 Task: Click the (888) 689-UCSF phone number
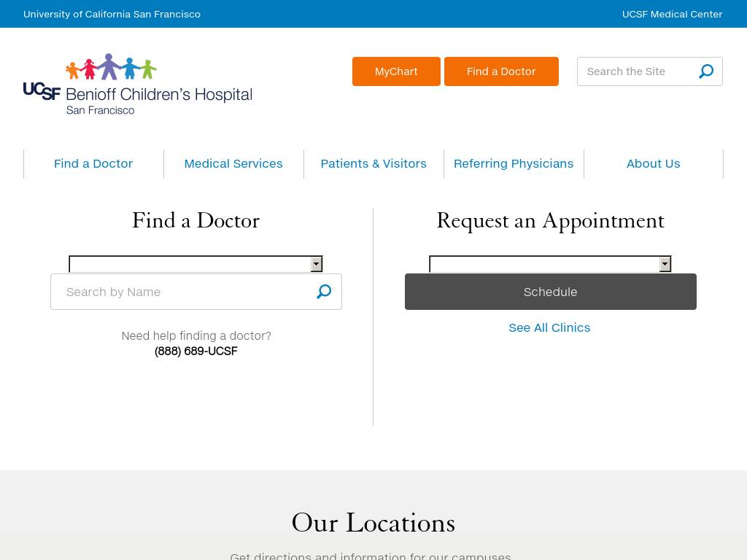pos(196,351)
